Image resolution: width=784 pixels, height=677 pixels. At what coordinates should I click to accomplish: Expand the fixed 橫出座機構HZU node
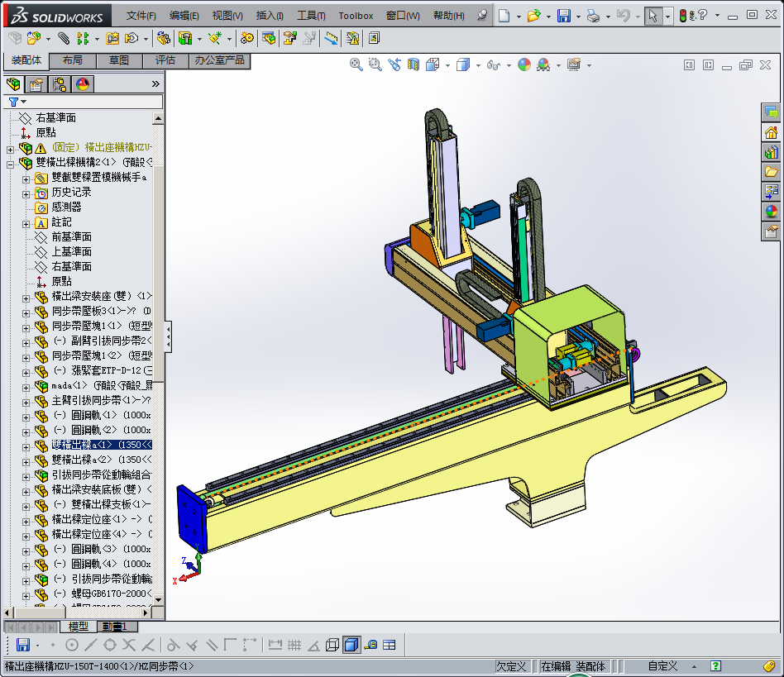(x=10, y=150)
